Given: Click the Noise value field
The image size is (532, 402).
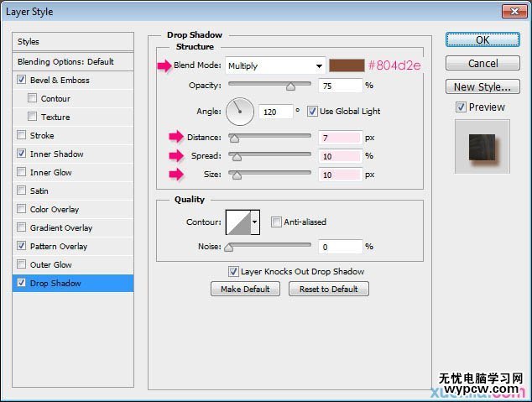Looking at the screenshot, I should tap(341, 247).
